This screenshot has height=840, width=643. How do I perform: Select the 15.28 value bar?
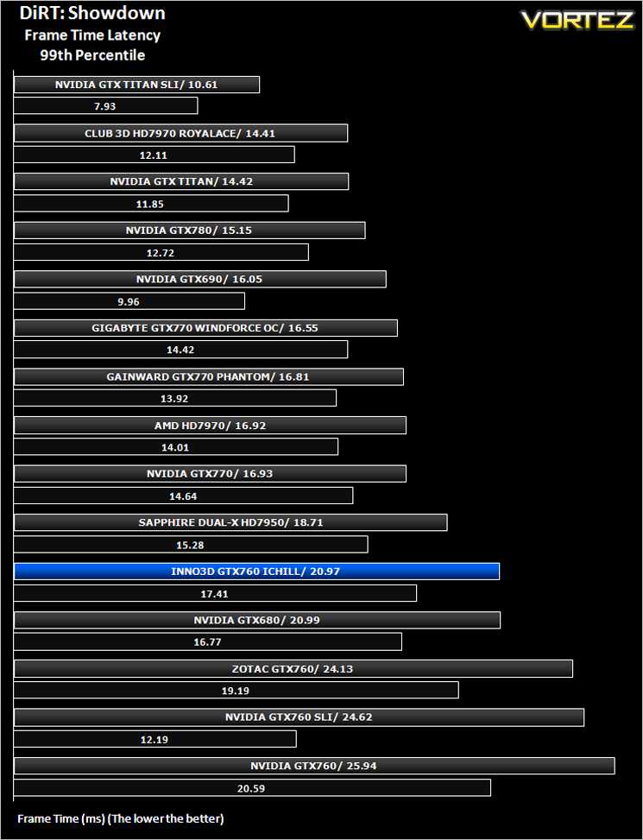pos(191,544)
